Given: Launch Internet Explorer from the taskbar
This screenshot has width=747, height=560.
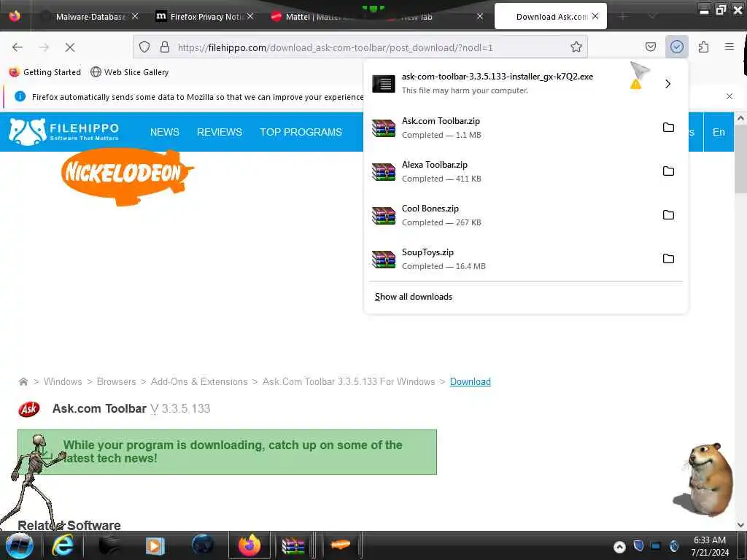Looking at the screenshot, I should point(63,545).
